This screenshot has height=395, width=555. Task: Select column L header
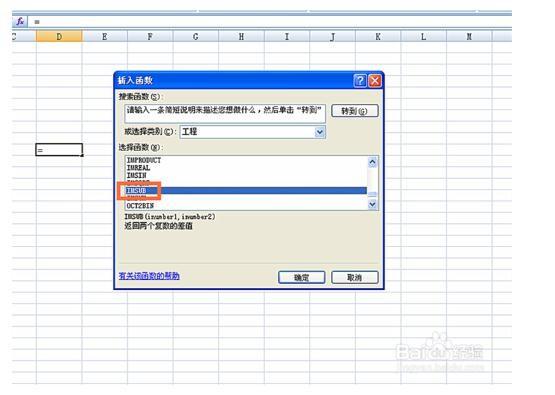[423, 36]
